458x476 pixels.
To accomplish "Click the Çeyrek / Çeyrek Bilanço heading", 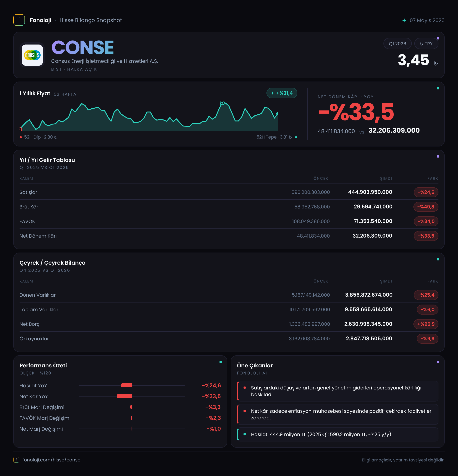I will click(52, 263).
